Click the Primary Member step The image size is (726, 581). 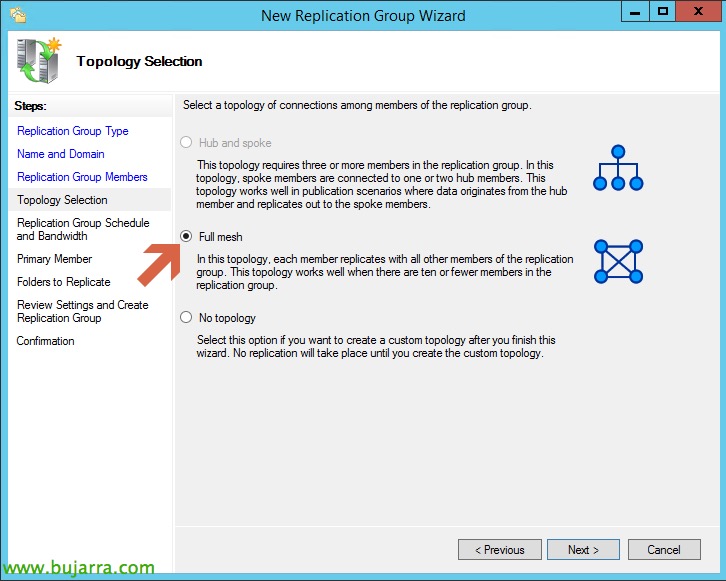tap(54, 259)
